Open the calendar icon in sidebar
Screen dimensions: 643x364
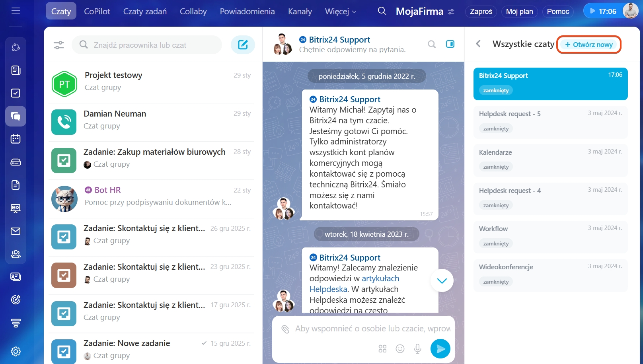[16, 139]
